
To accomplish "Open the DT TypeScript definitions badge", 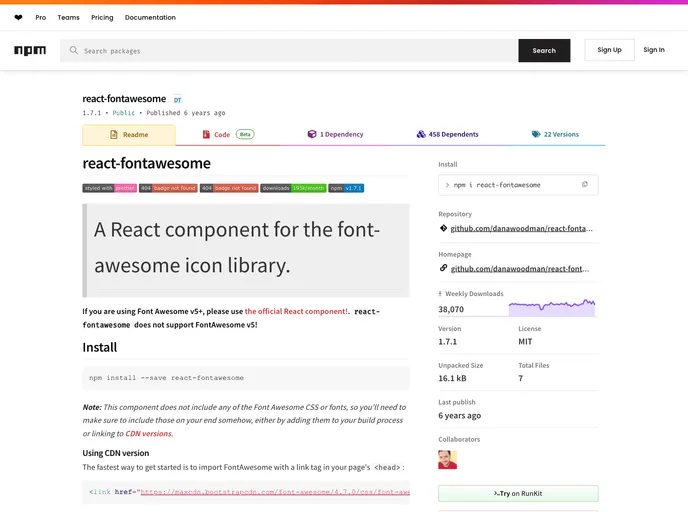I will point(177,100).
